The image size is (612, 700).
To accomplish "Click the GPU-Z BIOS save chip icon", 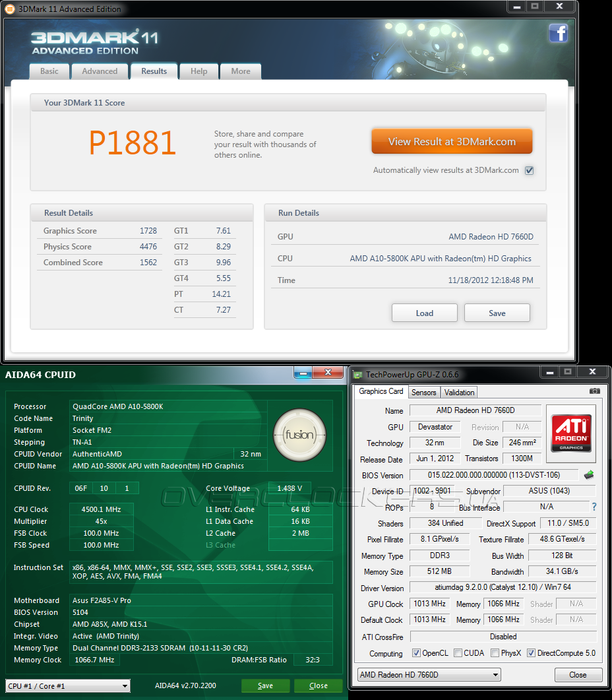I will pyautogui.click(x=589, y=474).
